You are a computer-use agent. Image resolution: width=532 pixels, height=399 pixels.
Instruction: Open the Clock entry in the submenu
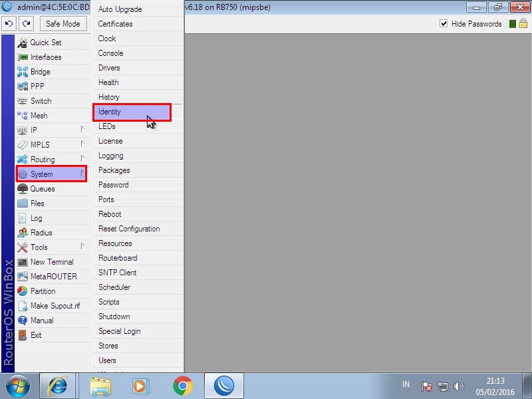pos(138,39)
